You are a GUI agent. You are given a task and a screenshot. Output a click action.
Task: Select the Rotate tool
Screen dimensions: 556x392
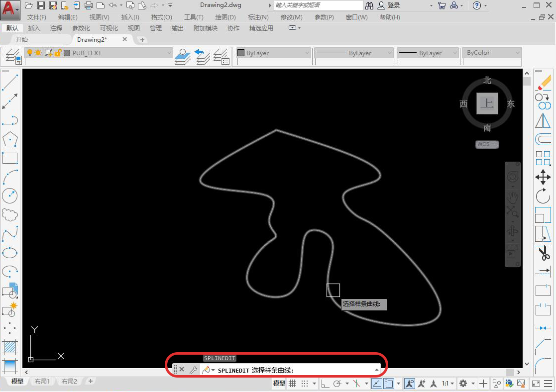click(543, 196)
